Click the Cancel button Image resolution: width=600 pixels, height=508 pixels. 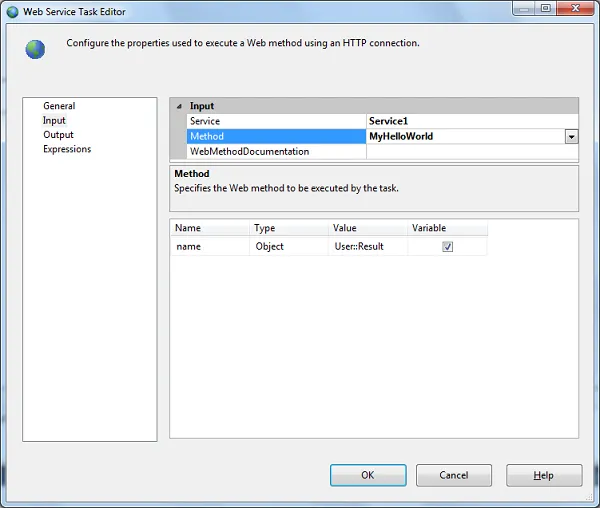coord(454,475)
